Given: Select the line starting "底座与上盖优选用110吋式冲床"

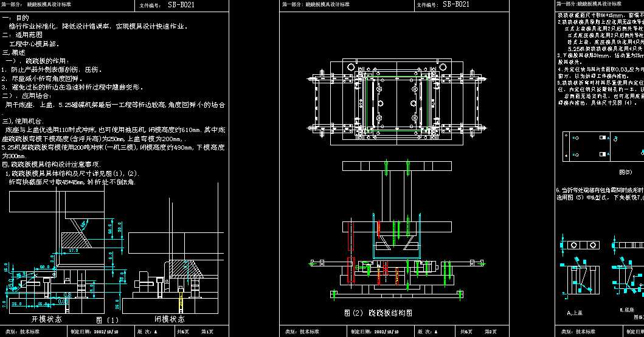Looking at the screenshot, I should tap(115, 130).
